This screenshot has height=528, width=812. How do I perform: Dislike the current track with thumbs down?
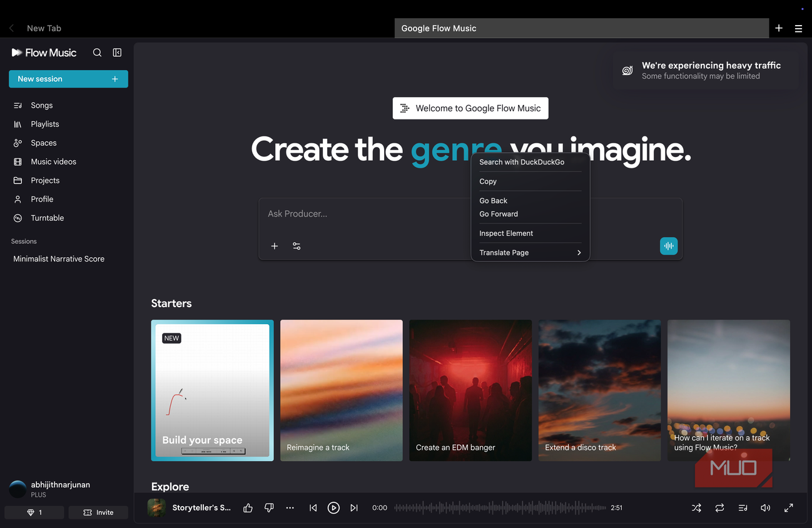269,508
